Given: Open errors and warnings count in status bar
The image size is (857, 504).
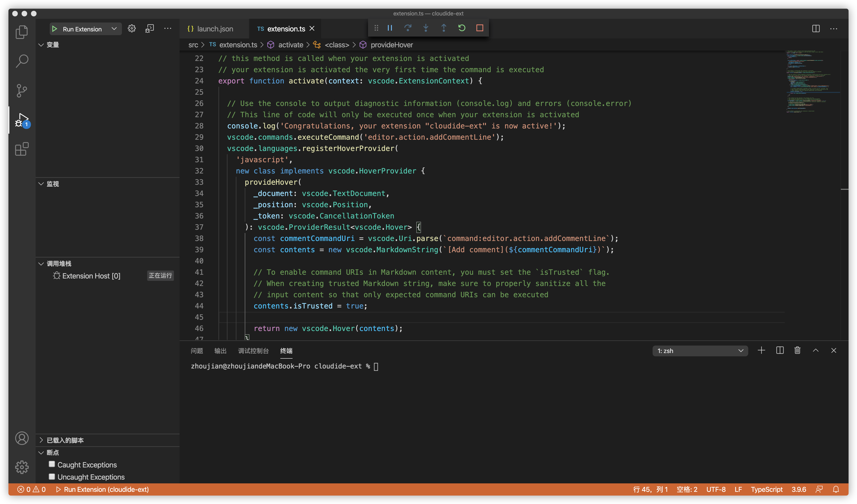Looking at the screenshot, I should tap(32, 489).
